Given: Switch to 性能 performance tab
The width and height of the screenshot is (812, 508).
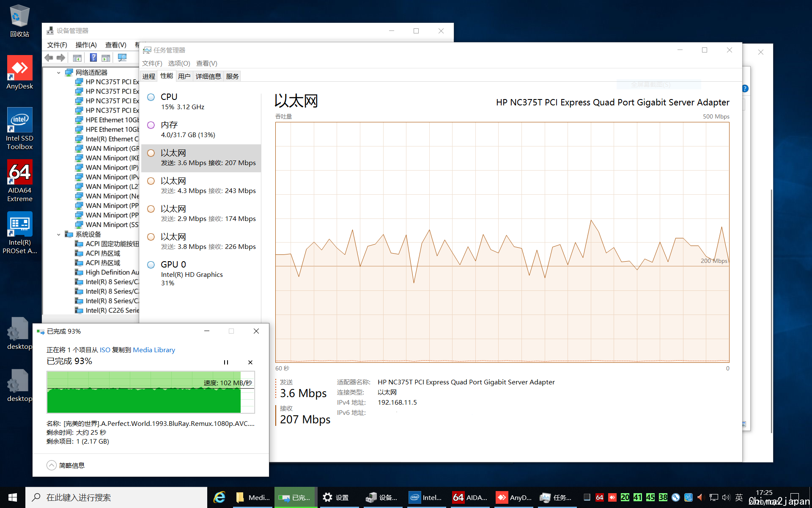Looking at the screenshot, I should tap(167, 76).
